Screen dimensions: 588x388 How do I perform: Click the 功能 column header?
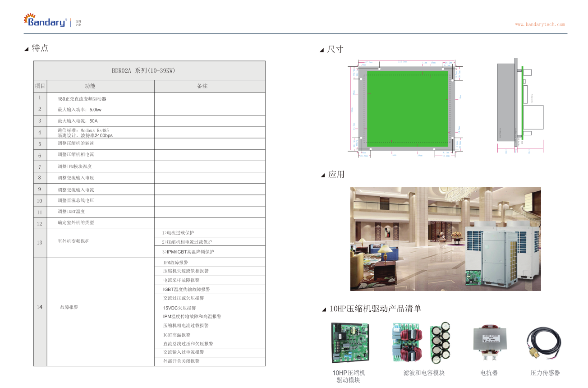90,86
